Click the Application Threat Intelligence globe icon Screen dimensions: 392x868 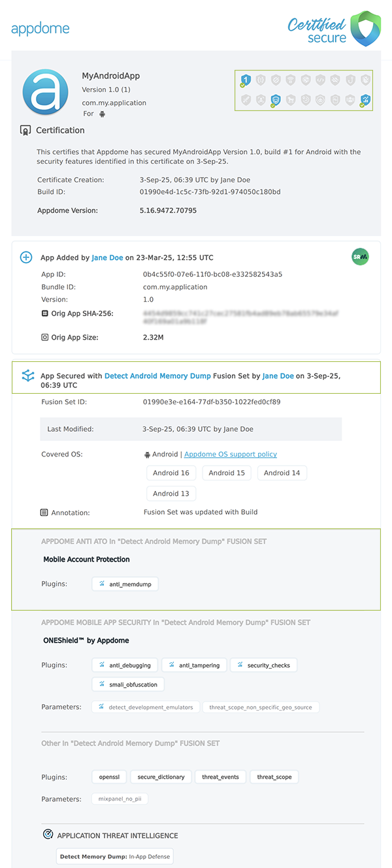click(47, 834)
